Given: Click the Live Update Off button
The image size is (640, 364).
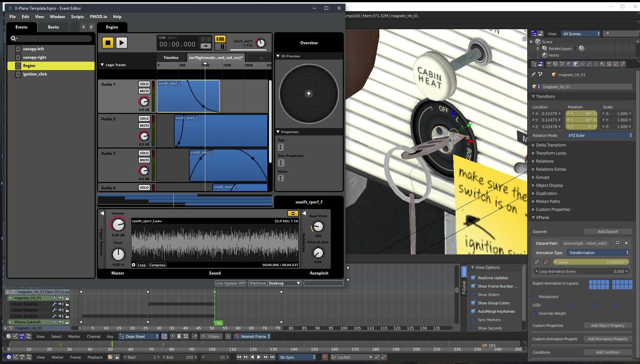Looking at the screenshot, I should point(230,283).
